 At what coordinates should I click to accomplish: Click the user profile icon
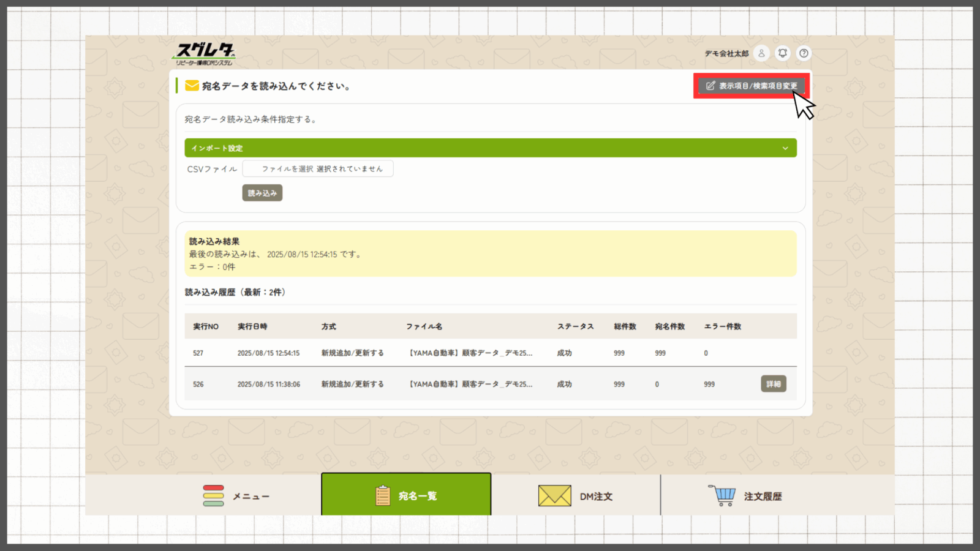point(761,53)
